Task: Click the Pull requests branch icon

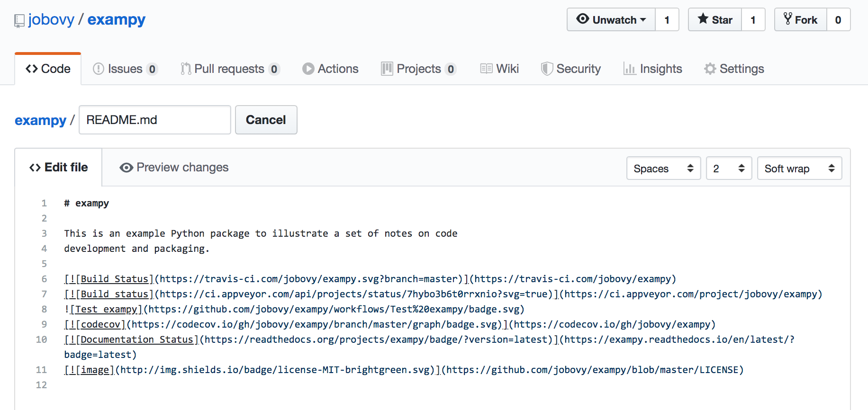Action: 186,69
